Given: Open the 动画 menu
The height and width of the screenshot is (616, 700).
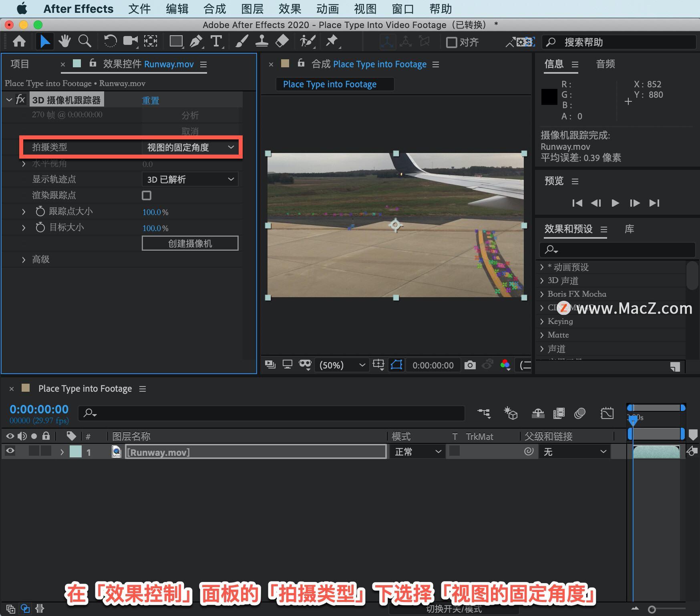Looking at the screenshot, I should click(328, 9).
